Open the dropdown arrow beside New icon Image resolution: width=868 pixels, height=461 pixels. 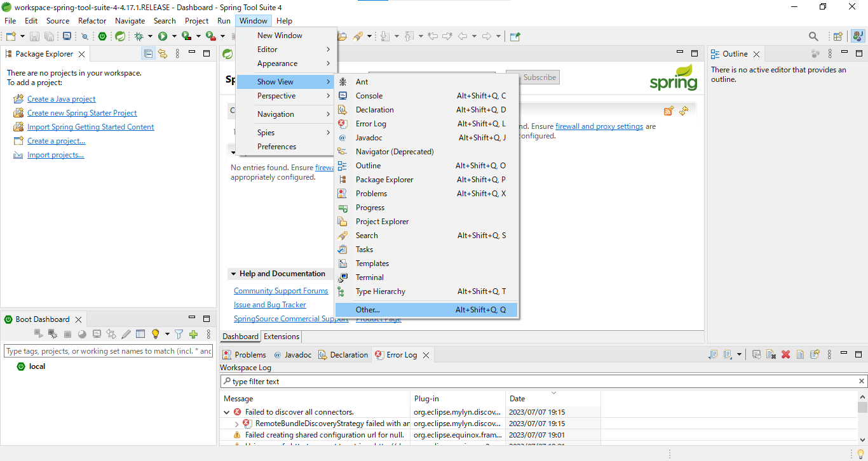22,36
